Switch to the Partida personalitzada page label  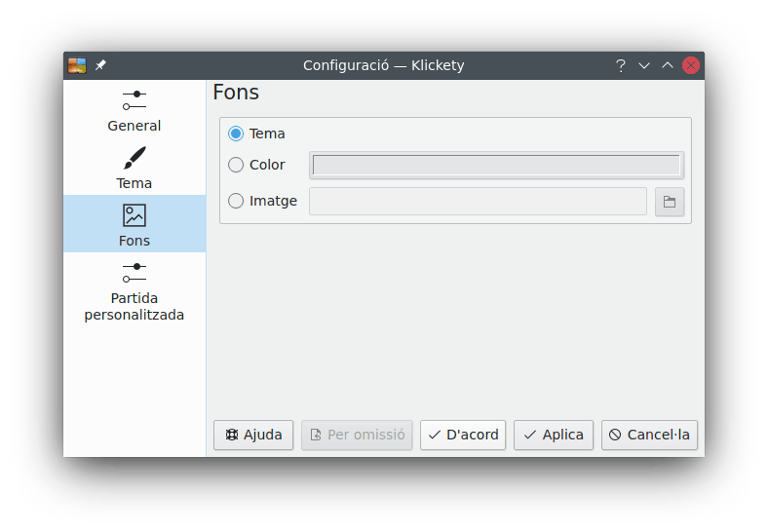pyautogui.click(x=134, y=307)
